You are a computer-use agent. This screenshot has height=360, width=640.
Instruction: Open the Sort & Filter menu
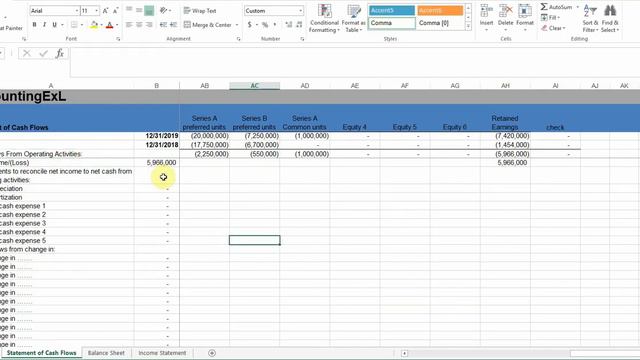(x=590, y=18)
